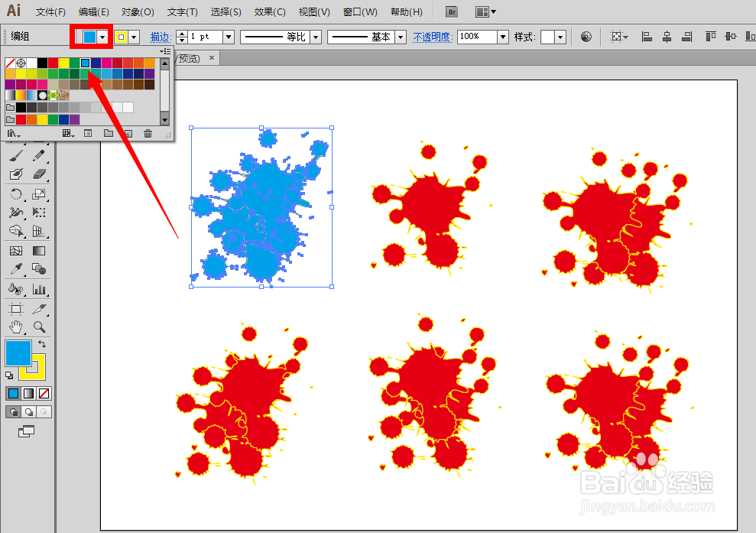This screenshot has height=533, width=756.
Task: Select the Perspective Grid tool
Action: [x=39, y=231]
